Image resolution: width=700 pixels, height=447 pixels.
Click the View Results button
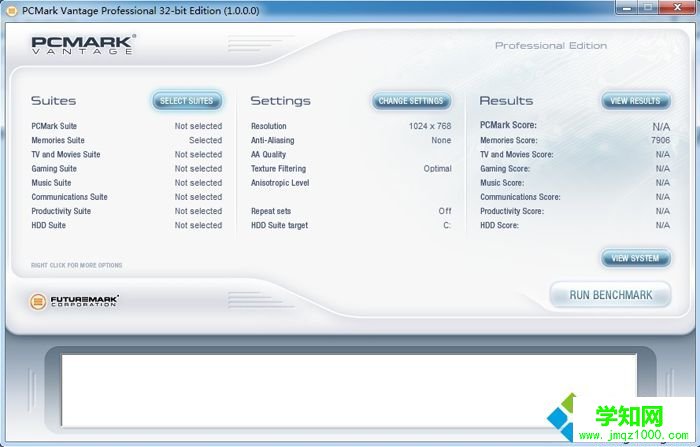click(x=635, y=101)
